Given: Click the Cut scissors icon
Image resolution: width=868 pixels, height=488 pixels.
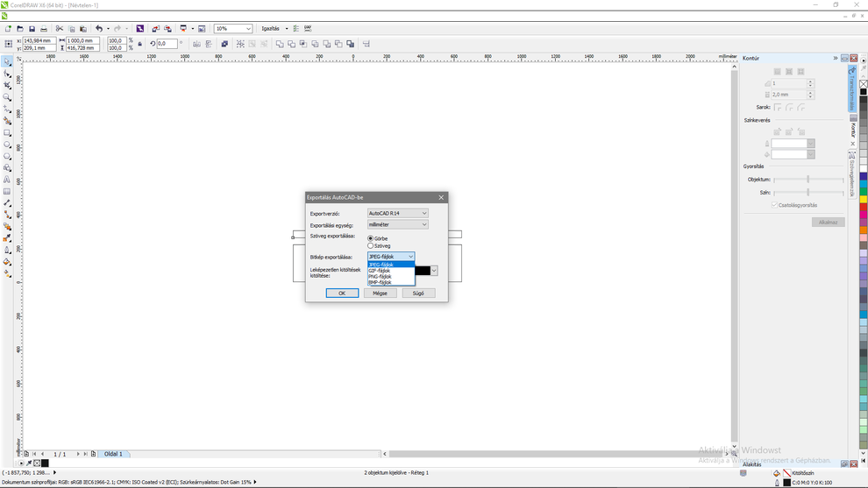Looking at the screenshot, I should click(60, 29).
